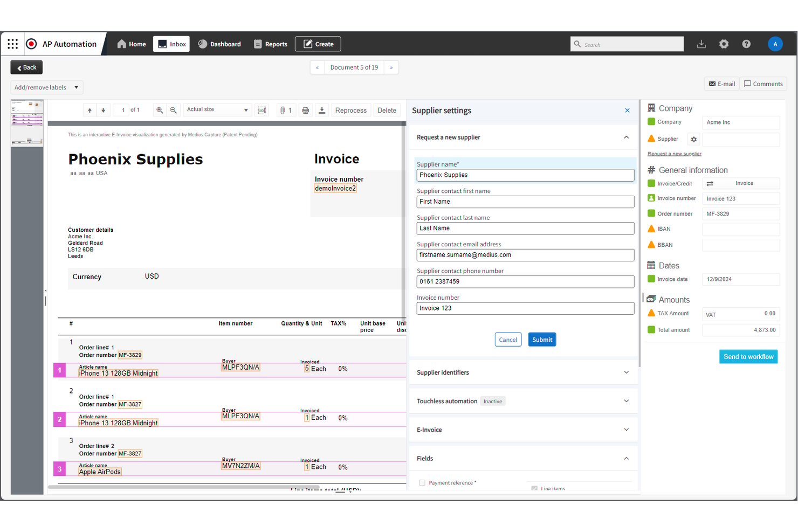798x532 pixels.
Task: Select the page thumbnail in the sidebar
Action: point(27,123)
